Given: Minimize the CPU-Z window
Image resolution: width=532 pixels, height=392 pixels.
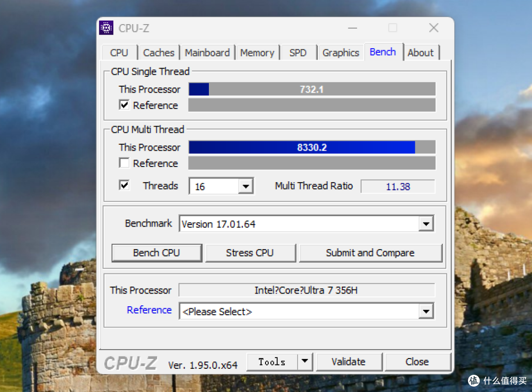Looking at the screenshot, I should (x=353, y=28).
